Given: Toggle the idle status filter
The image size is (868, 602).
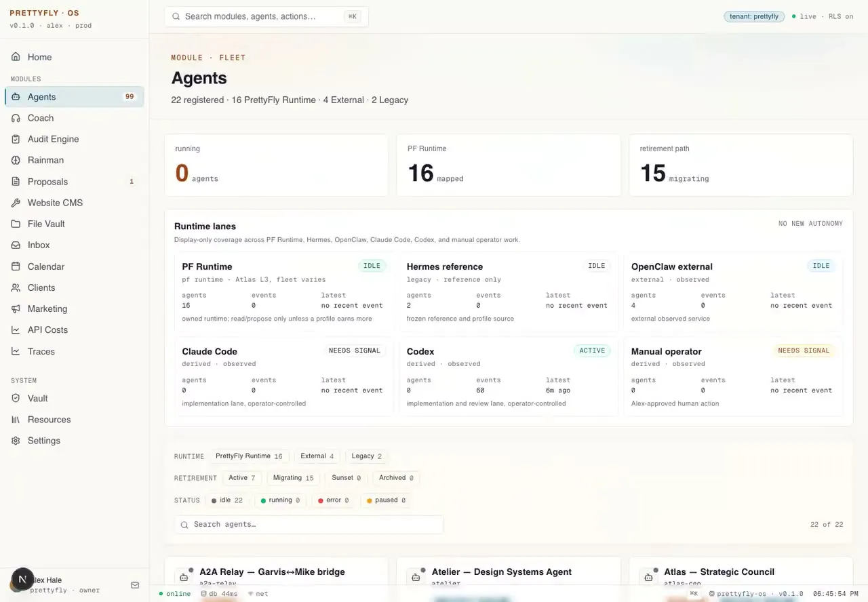Looking at the screenshot, I should (x=227, y=500).
